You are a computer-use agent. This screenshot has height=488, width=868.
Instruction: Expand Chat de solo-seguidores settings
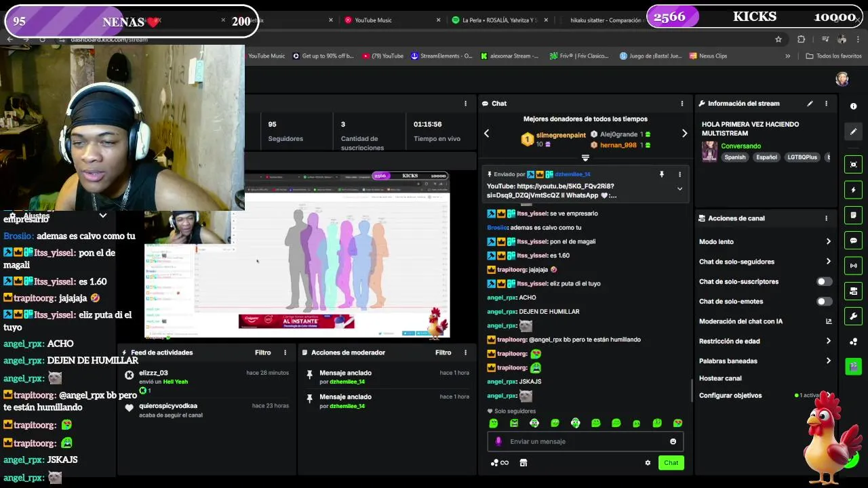pos(828,261)
